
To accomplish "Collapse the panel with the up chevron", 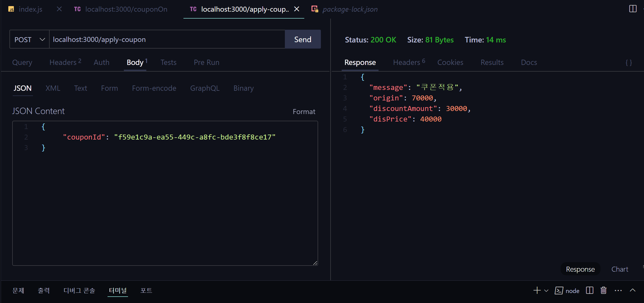I will [x=632, y=290].
